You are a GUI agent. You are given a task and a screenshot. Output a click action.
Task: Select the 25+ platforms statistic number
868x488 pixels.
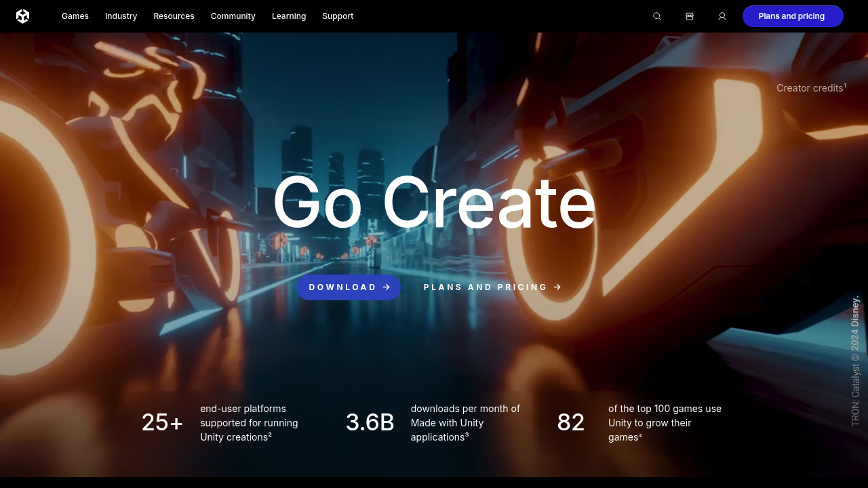click(162, 422)
